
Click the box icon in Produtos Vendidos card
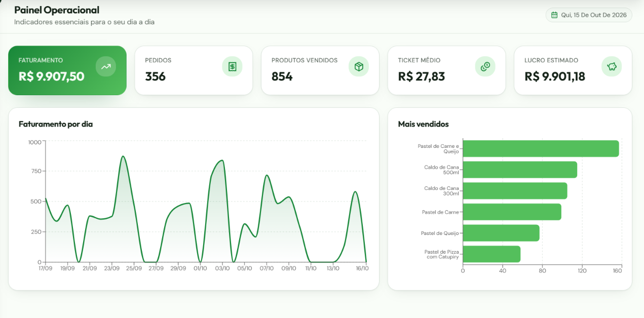click(359, 66)
